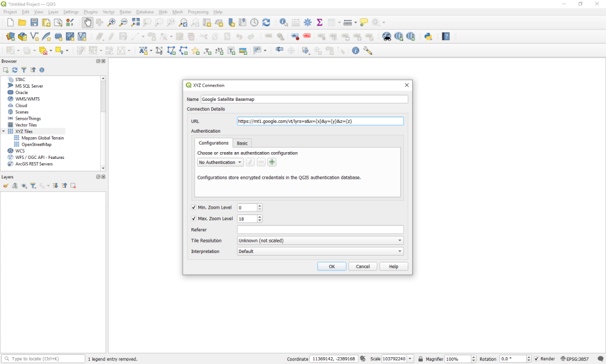Screen dimensions: 606x364
Task: Select the Configurations authentication tab
Action: [x=213, y=143]
